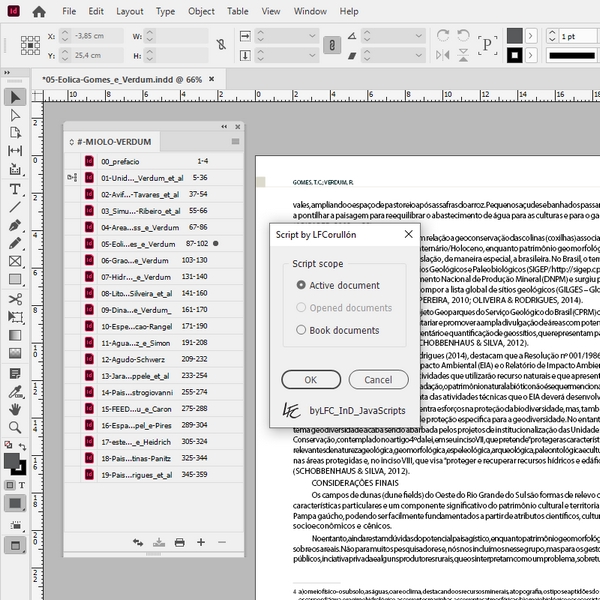Open the Layout menu
Screen dimensions: 600x600
[130, 11]
